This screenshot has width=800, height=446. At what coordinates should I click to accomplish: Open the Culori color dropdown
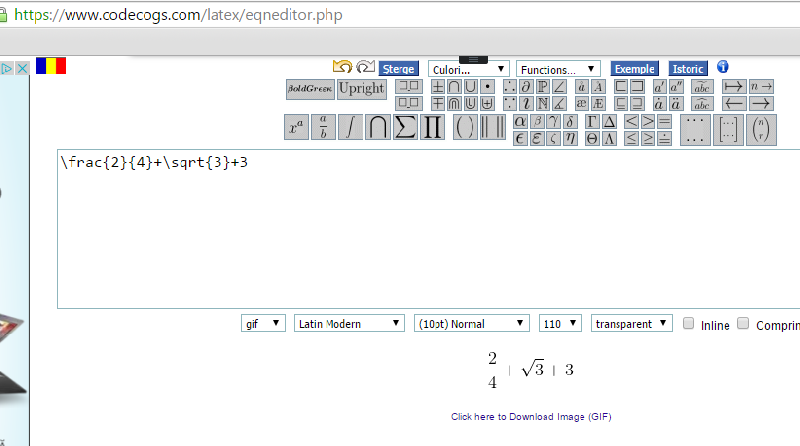[x=468, y=69]
